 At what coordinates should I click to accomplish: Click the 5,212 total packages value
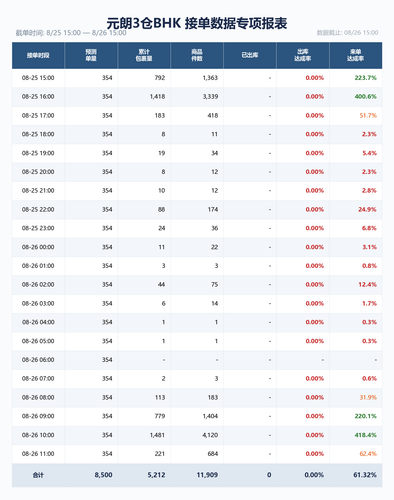pyautogui.click(x=156, y=475)
